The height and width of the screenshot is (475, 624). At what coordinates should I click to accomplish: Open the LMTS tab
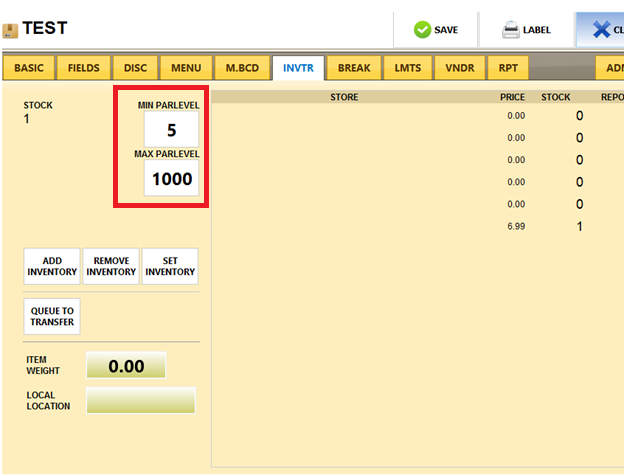pyautogui.click(x=408, y=68)
